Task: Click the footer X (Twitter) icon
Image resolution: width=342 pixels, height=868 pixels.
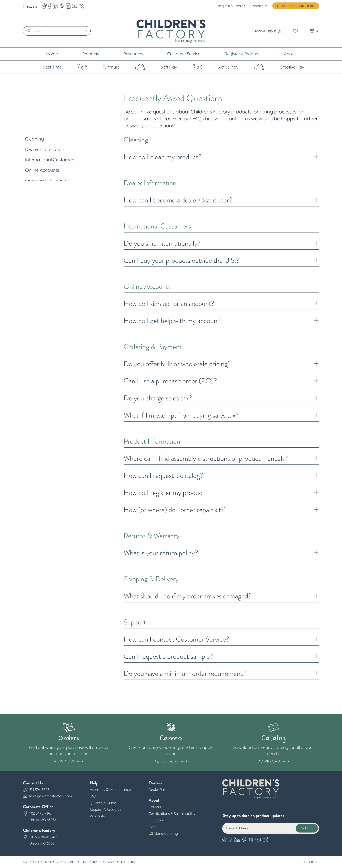Action: click(266, 840)
